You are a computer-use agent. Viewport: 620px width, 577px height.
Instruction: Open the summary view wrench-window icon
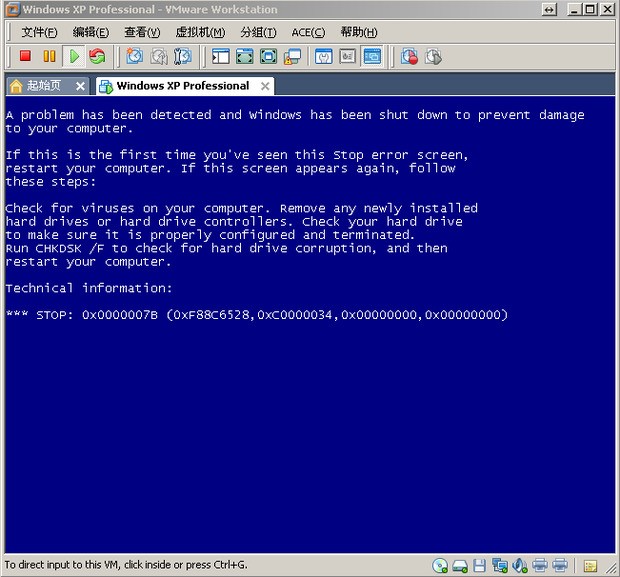pyautogui.click(x=324, y=57)
